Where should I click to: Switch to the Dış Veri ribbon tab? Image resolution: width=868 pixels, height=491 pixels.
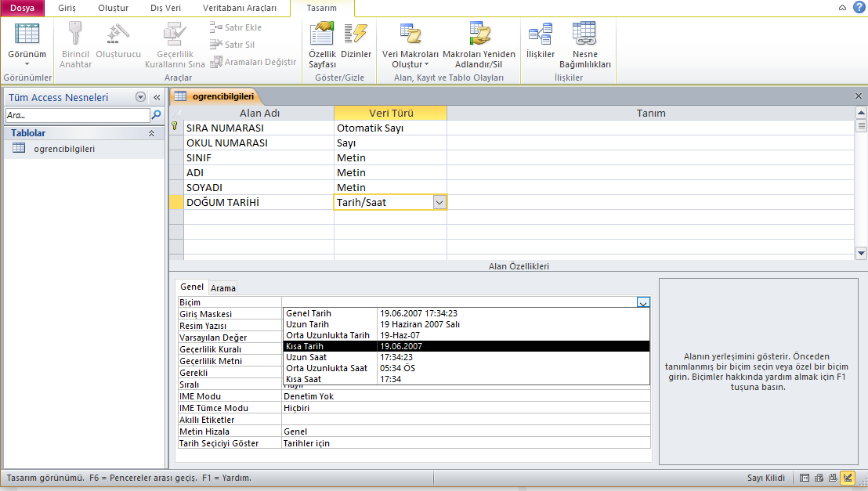pos(165,8)
